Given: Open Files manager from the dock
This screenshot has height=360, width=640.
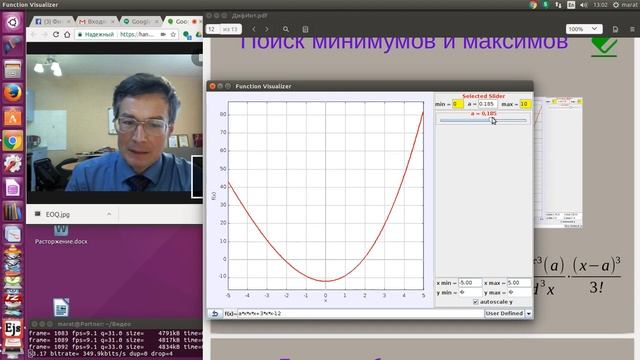Looking at the screenshot, I should (12, 69).
